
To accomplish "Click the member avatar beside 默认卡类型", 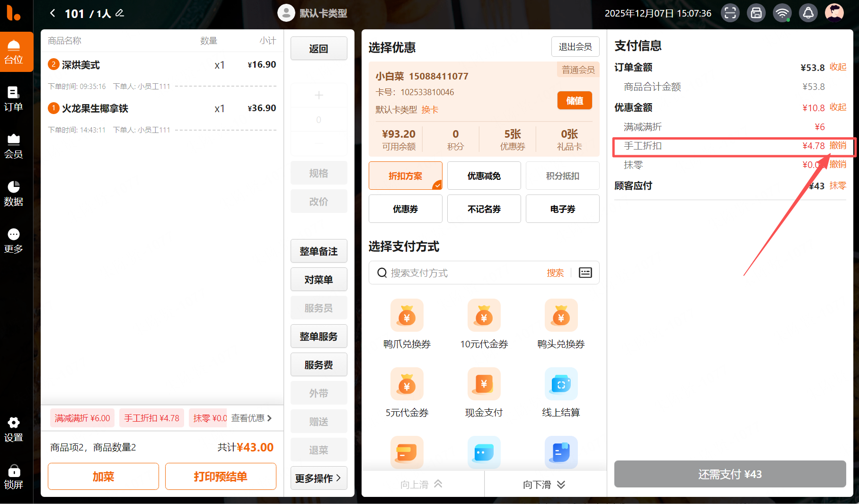I will tap(286, 13).
